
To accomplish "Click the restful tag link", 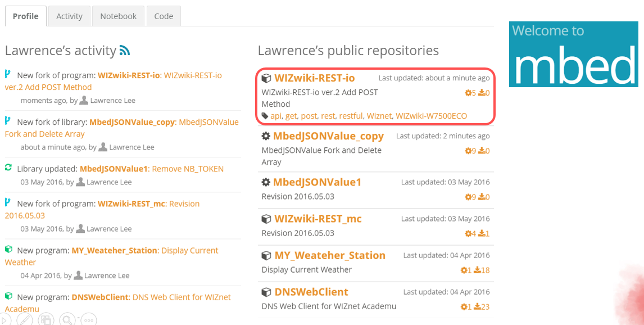I will coord(351,116).
